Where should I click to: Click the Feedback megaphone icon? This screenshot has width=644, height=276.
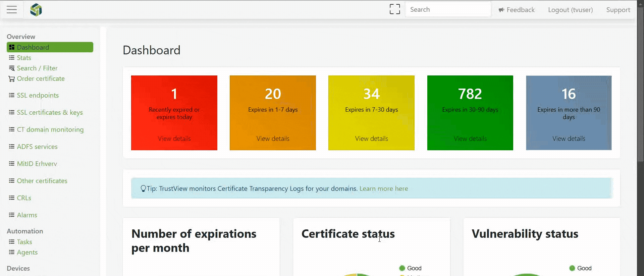(x=501, y=10)
